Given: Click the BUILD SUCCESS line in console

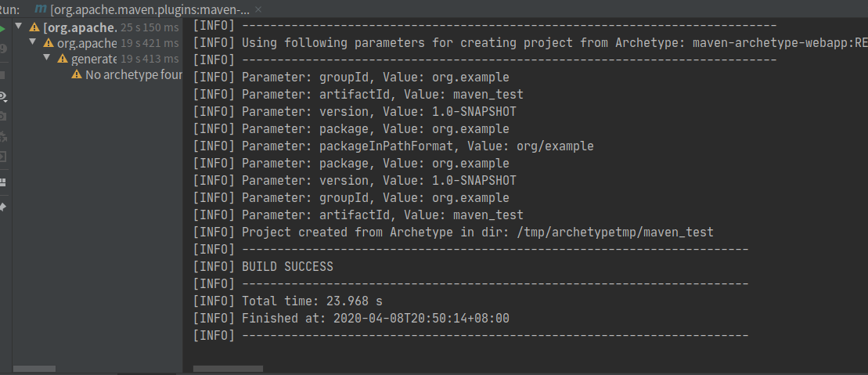Looking at the screenshot, I should pos(287,267).
